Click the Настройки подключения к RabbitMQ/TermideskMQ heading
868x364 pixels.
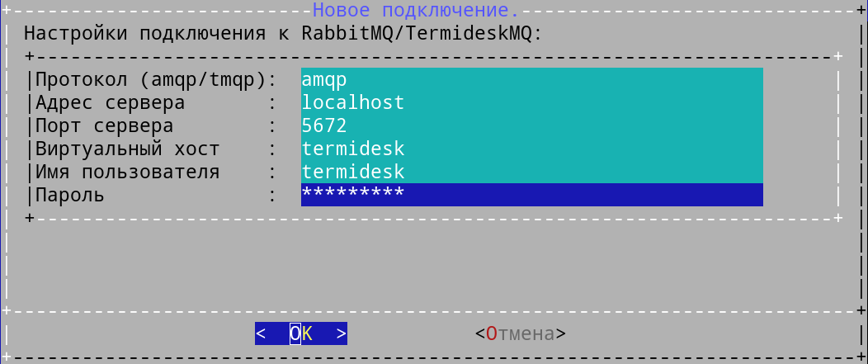point(282,33)
